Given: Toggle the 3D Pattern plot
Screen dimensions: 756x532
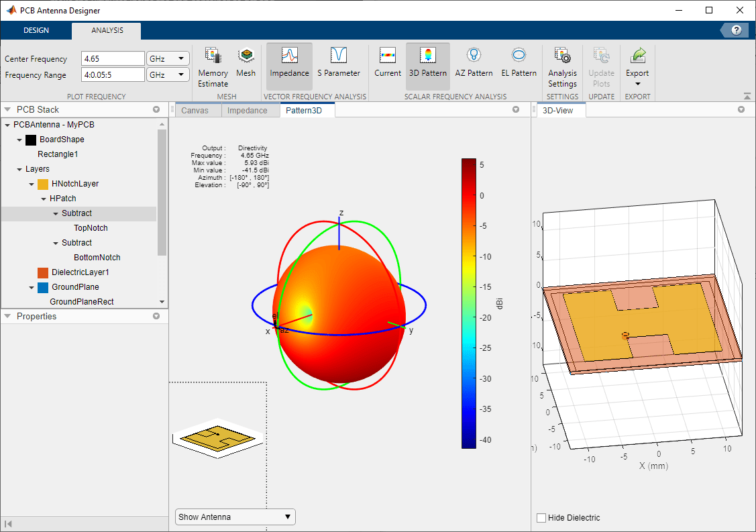Looking at the screenshot, I should pos(428,64).
